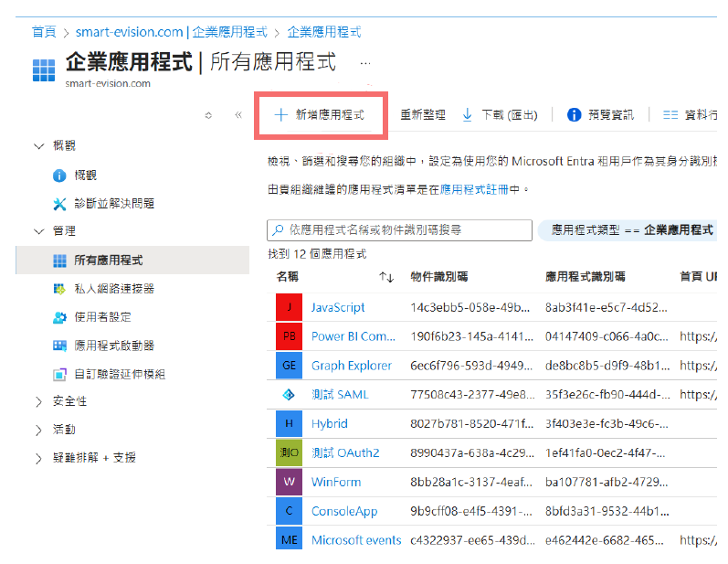Viewport: 728px width, 564px height.
Task: Click the application name search field
Action: tap(402, 230)
